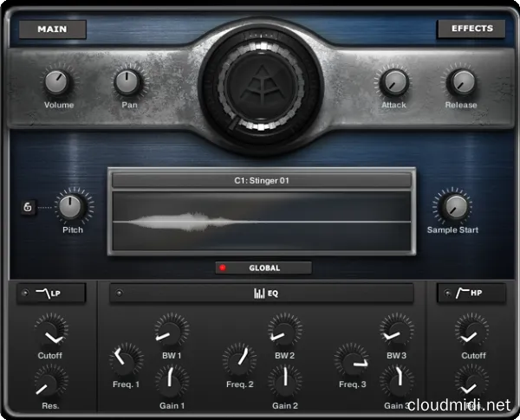The width and height of the screenshot is (520, 420).
Task: Click the BW 2 knob
Action: (x=285, y=331)
